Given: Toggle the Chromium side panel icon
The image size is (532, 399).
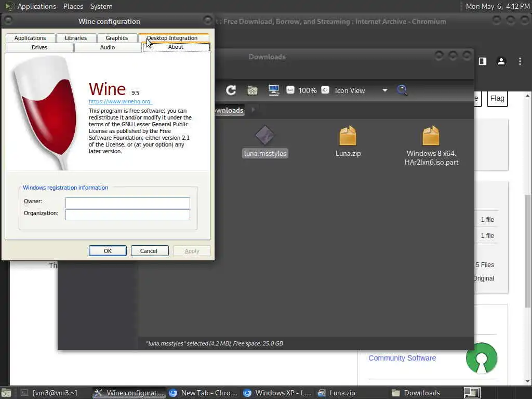Looking at the screenshot, I should click(x=483, y=61).
